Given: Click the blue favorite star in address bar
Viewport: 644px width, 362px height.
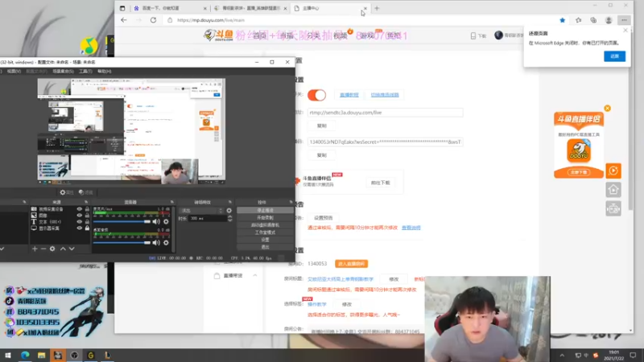Looking at the screenshot, I should tap(562, 20).
